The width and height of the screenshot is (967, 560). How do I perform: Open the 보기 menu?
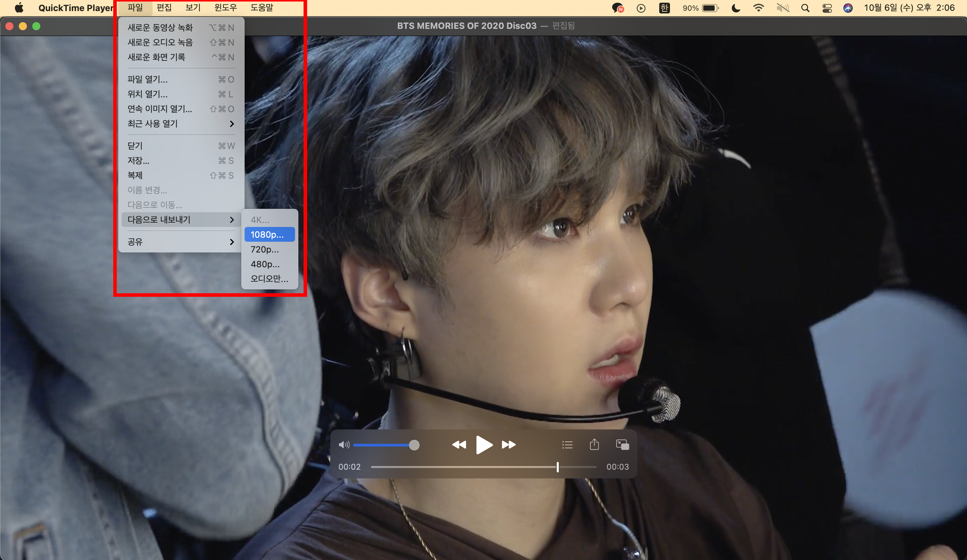[x=193, y=8]
